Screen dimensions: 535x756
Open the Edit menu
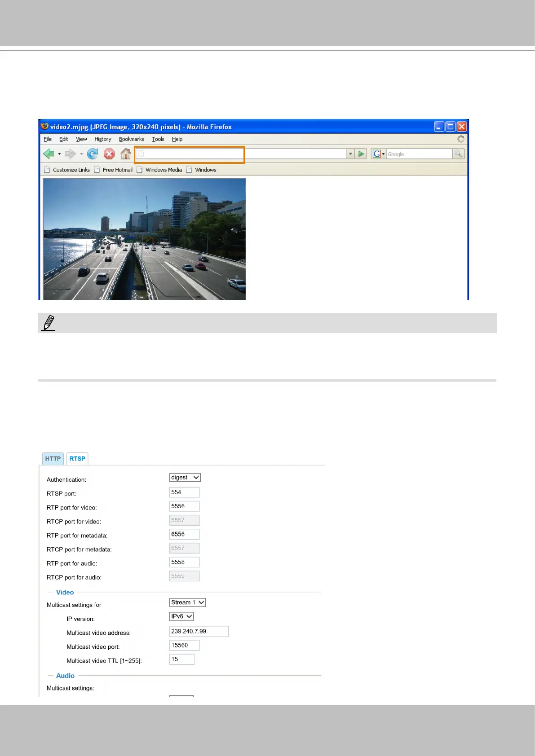[64, 139]
